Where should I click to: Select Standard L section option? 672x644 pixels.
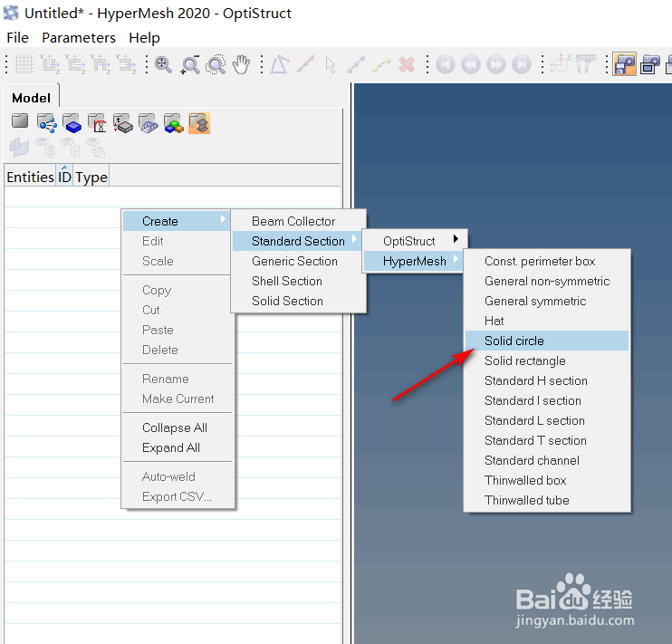(x=547, y=420)
